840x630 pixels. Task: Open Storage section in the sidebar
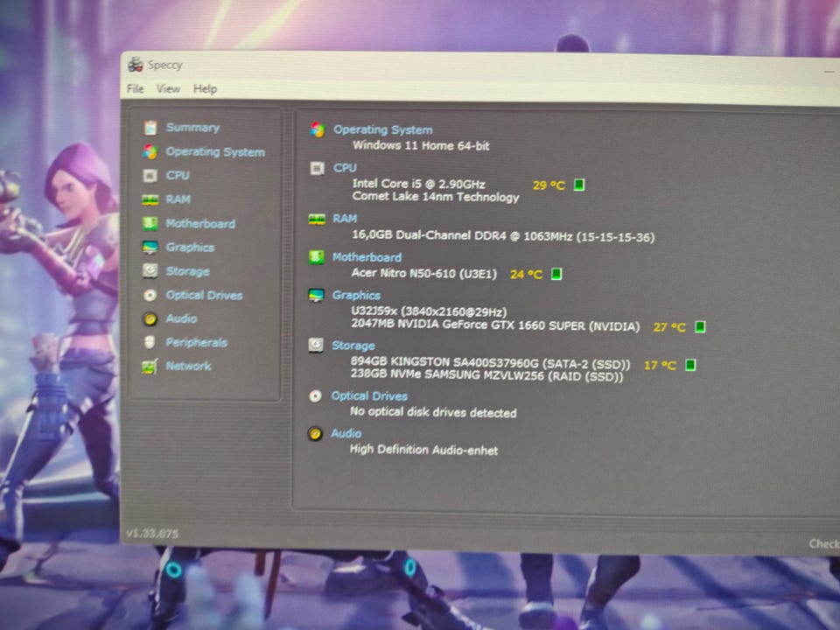pos(187,271)
